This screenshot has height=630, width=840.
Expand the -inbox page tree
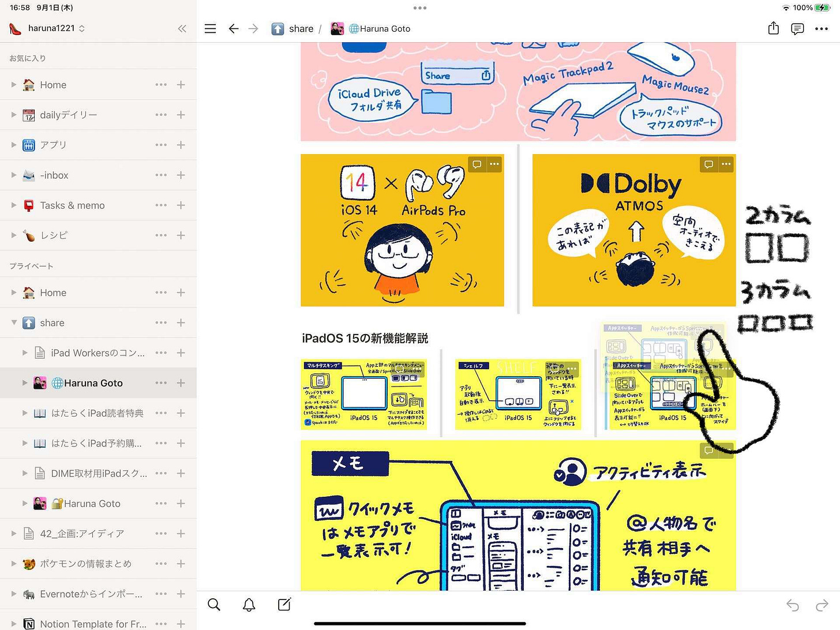(14, 175)
